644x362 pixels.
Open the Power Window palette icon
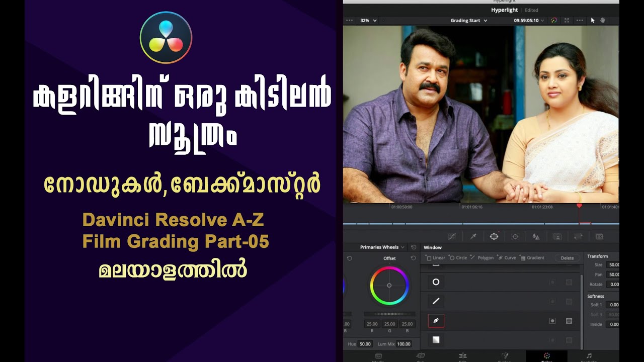click(x=494, y=236)
